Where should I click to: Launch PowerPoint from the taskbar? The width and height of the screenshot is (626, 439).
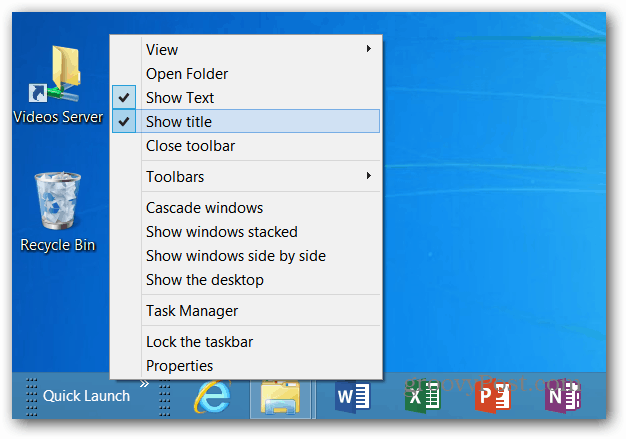coord(492,397)
